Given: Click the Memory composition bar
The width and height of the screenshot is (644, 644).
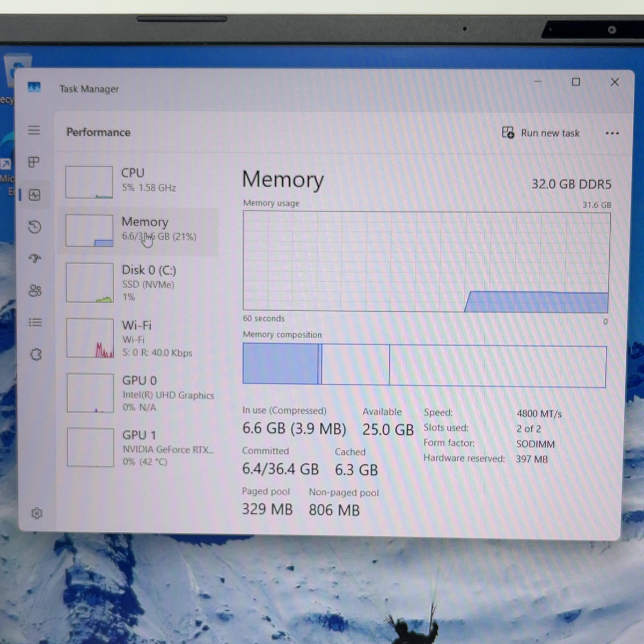Looking at the screenshot, I should pos(425,365).
